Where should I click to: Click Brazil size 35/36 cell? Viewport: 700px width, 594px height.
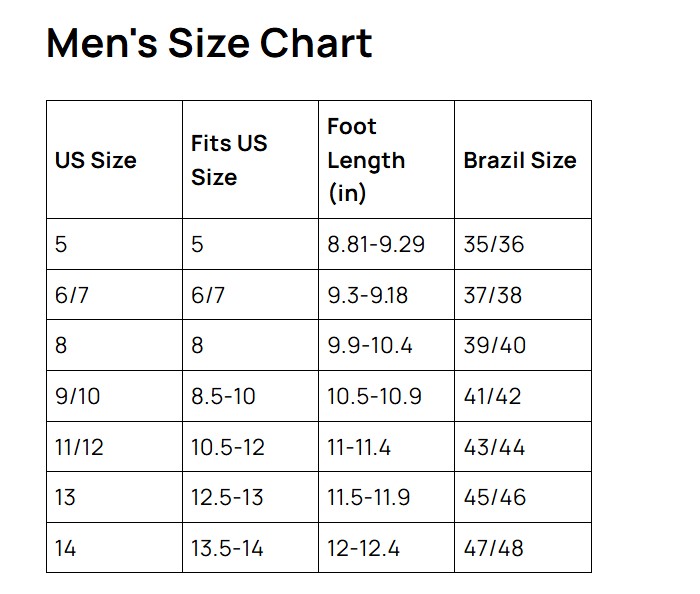click(x=494, y=244)
